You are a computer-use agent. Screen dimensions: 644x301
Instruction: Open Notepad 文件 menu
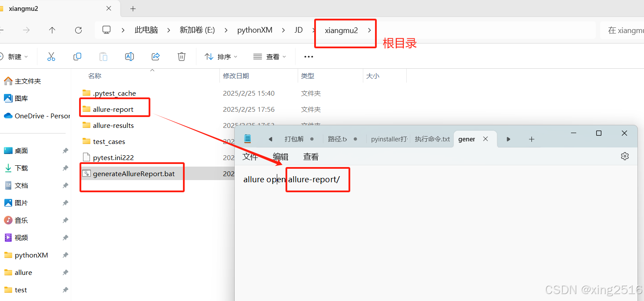250,157
